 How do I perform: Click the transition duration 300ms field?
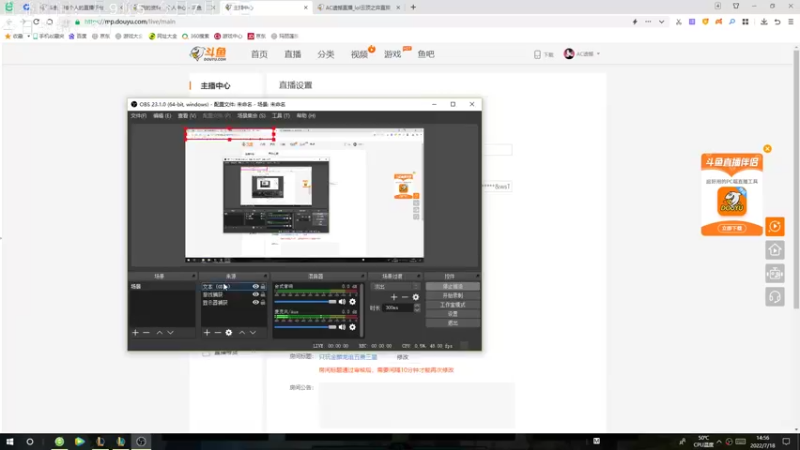(x=398, y=308)
